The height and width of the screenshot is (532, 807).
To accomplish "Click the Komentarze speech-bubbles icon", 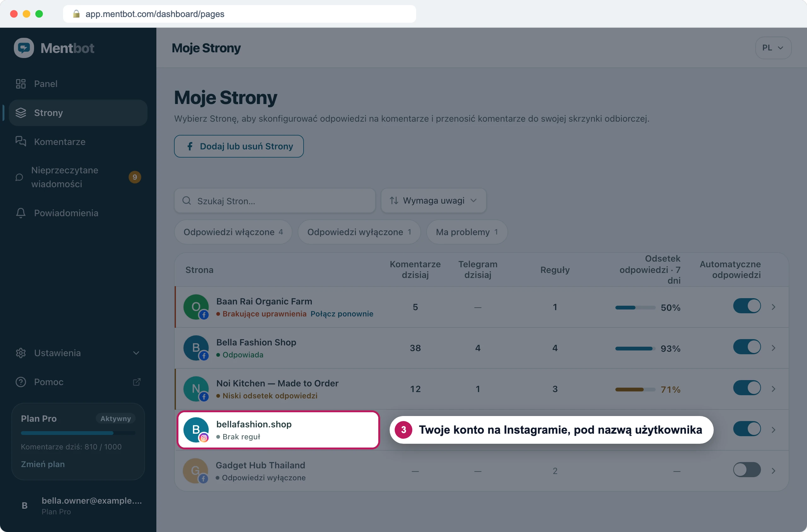I will click(x=21, y=142).
